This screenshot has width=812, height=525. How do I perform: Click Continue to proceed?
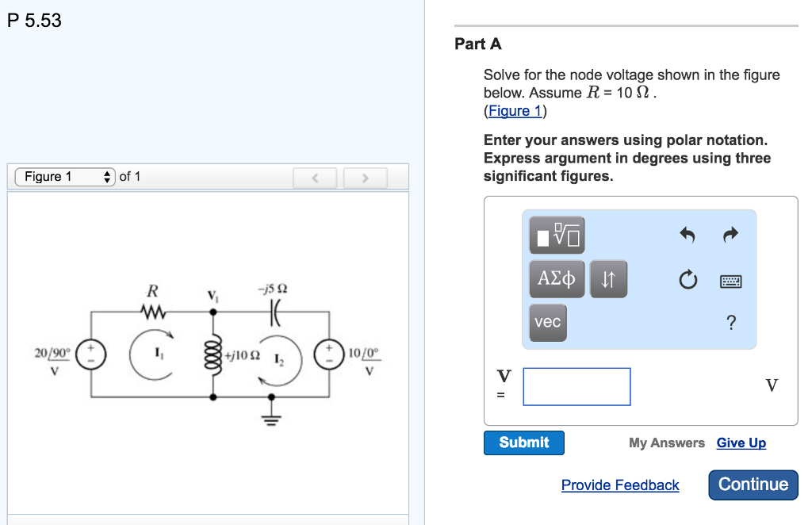coord(752,485)
